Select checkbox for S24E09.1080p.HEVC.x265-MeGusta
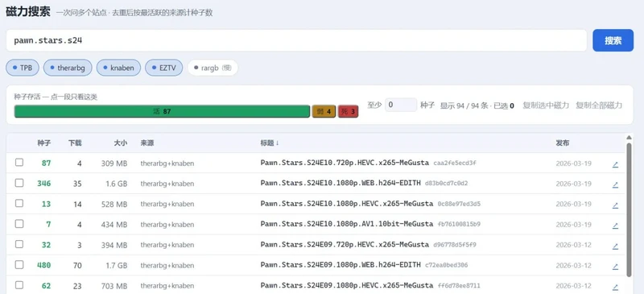Image resolution: width=644 pixels, height=294 pixels. coord(19,284)
